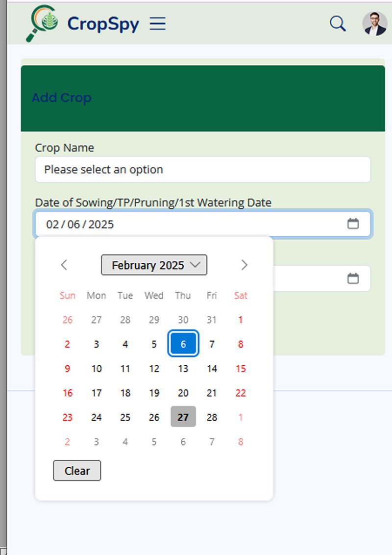Select February 6 in the calendar

[183, 344]
